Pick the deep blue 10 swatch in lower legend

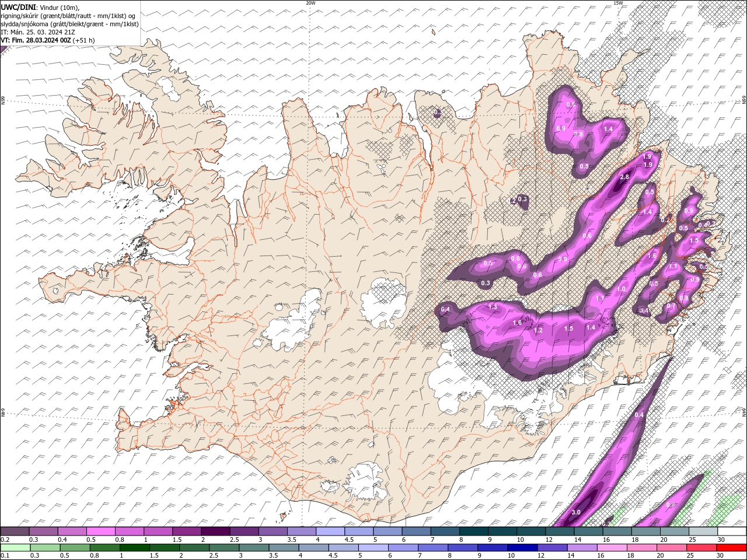point(522,547)
